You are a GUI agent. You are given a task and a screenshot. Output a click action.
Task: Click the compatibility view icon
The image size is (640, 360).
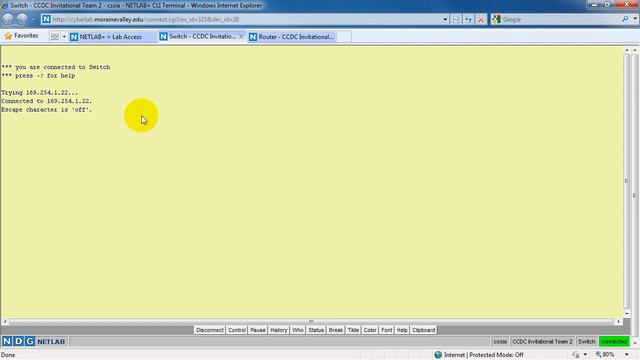(x=456, y=19)
